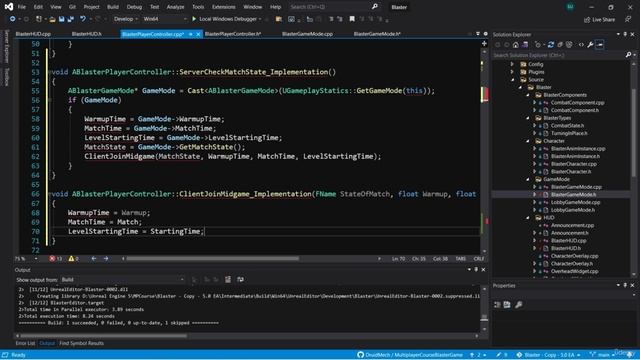
Task: Go to next issue with right arrow
Action: 106,258
